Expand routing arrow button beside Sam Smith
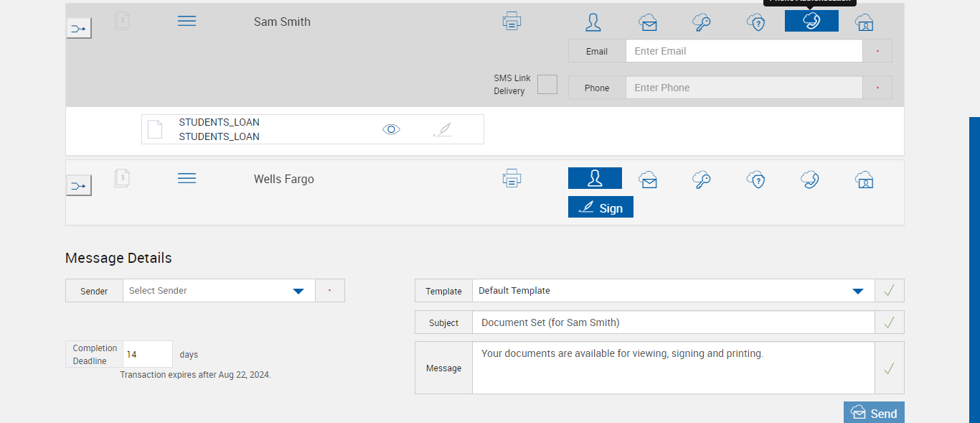Image resolution: width=980 pixels, height=423 pixels. pyautogui.click(x=78, y=29)
